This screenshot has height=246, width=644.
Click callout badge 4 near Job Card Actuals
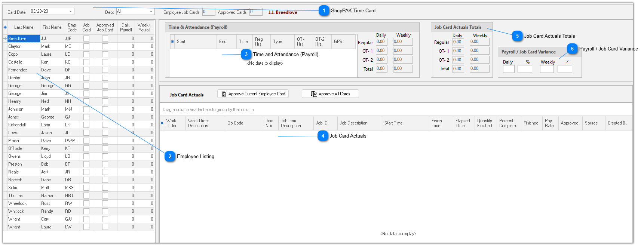click(x=323, y=136)
